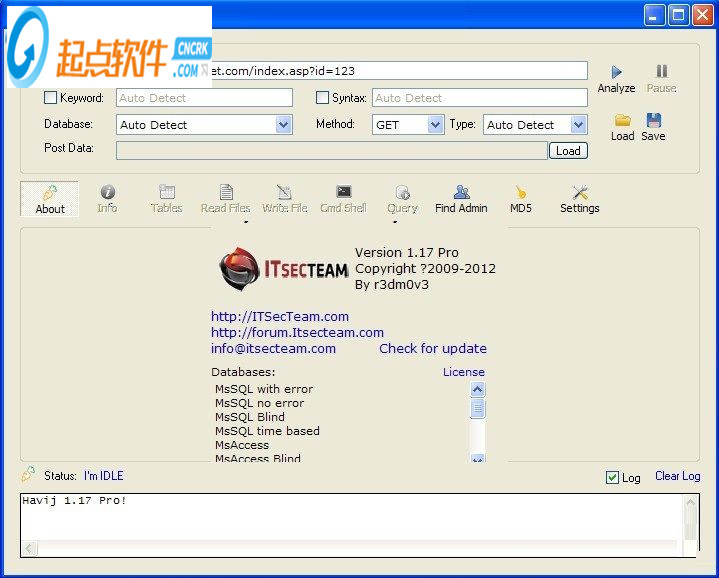The height and width of the screenshot is (578, 719).
Task: Minimize the Havij window
Action: coord(654,15)
